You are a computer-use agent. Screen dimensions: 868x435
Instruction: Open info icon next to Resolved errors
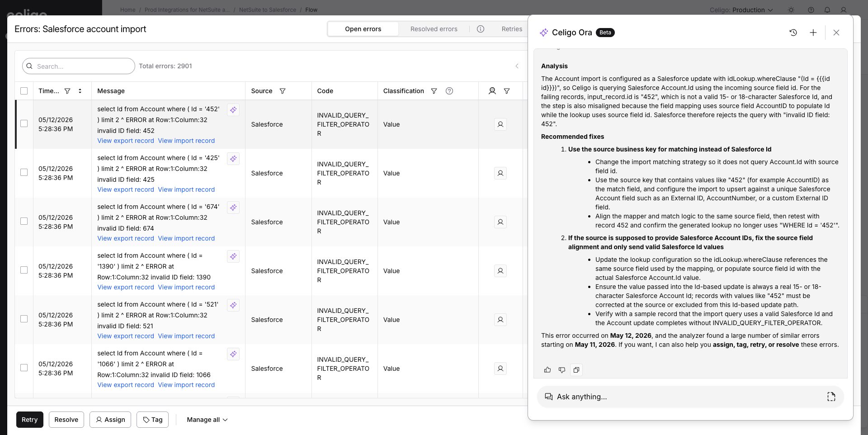pyautogui.click(x=481, y=29)
